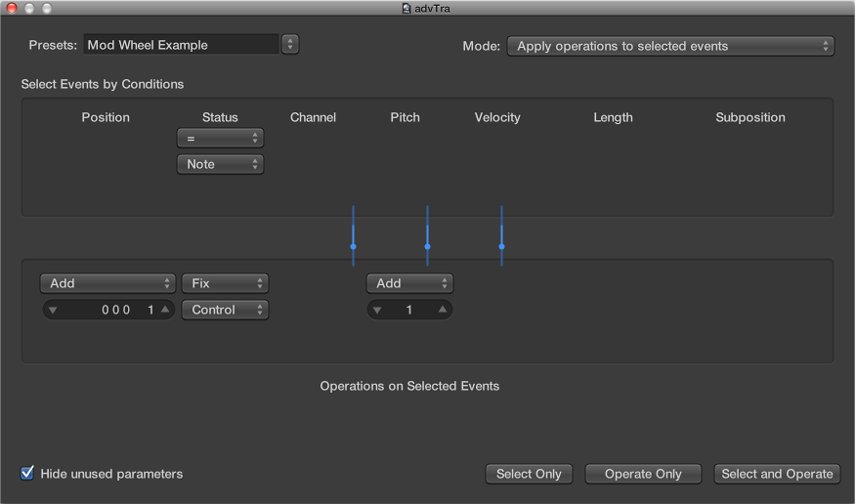This screenshot has width=856, height=504.
Task: Open the Status Note type dropdown
Action: (x=220, y=164)
